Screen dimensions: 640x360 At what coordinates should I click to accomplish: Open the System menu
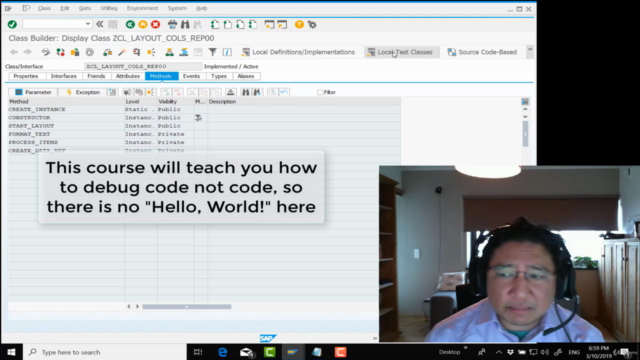pos(177,8)
